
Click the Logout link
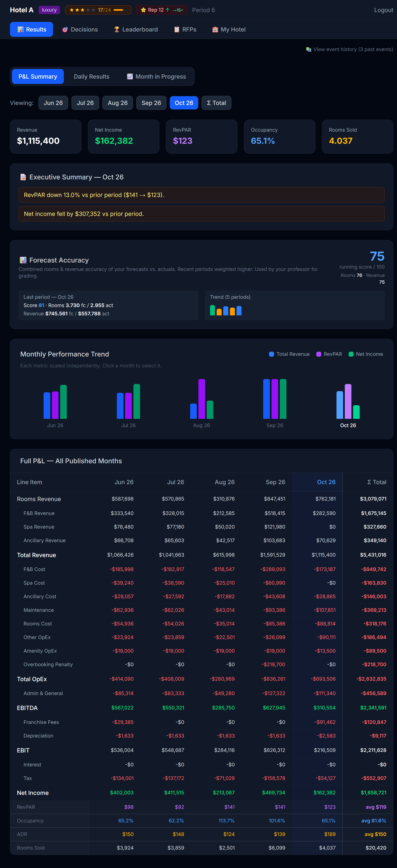tap(384, 10)
